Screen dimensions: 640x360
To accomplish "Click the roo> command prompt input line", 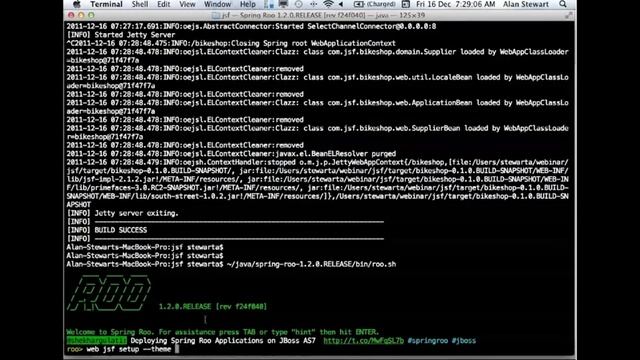I will coord(320,349).
